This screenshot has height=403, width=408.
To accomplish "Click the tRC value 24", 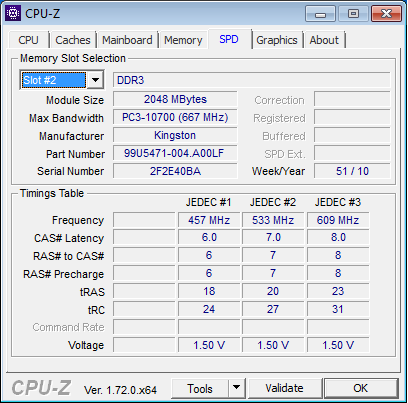I will pos(209,309).
